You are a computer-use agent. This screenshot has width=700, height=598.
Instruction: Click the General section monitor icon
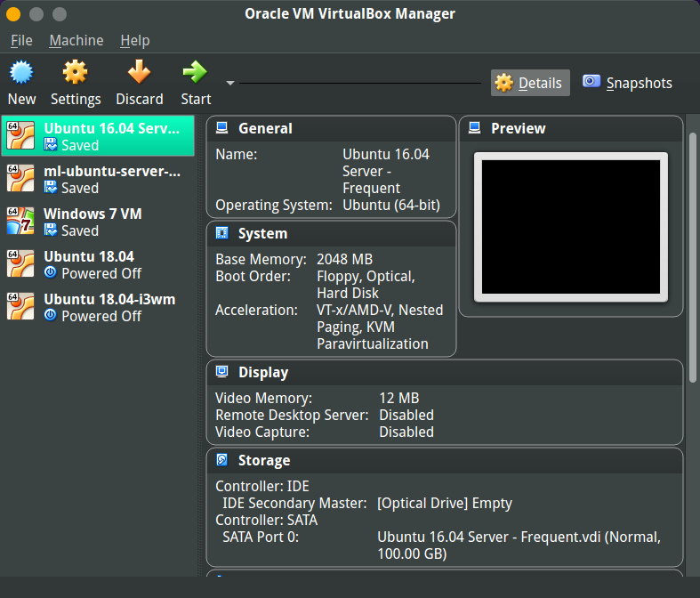221,128
